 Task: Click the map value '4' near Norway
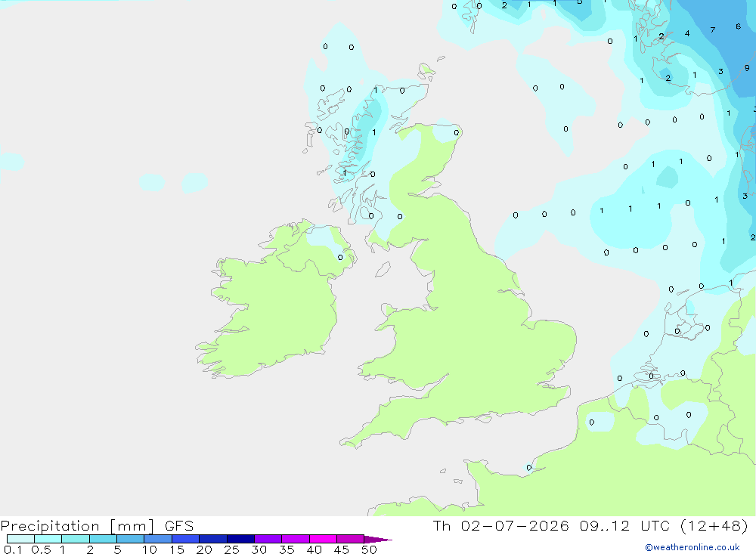pyautogui.click(x=687, y=33)
